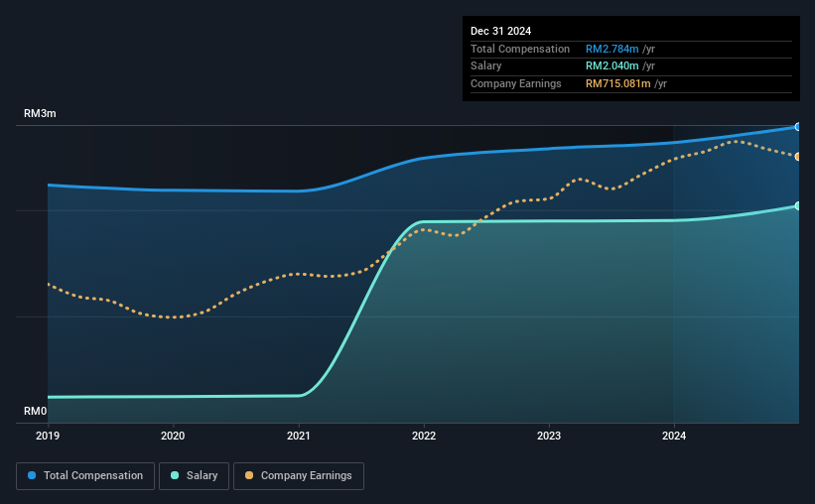Select the teal Salary end marker

pos(798,205)
